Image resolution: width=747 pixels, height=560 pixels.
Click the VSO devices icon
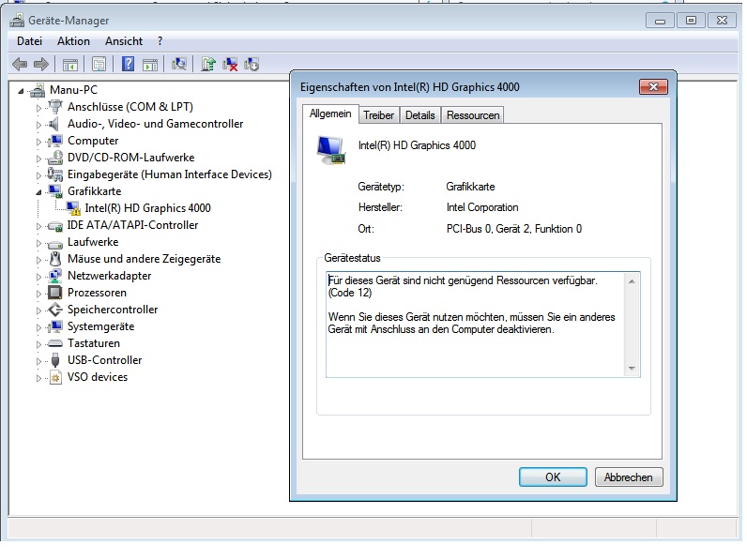pyautogui.click(x=55, y=378)
